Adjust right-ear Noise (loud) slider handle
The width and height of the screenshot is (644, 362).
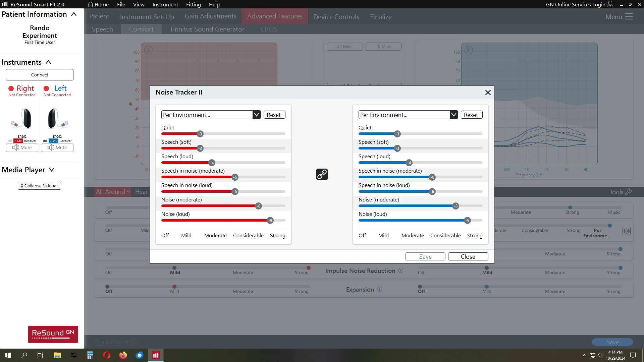(x=270, y=220)
